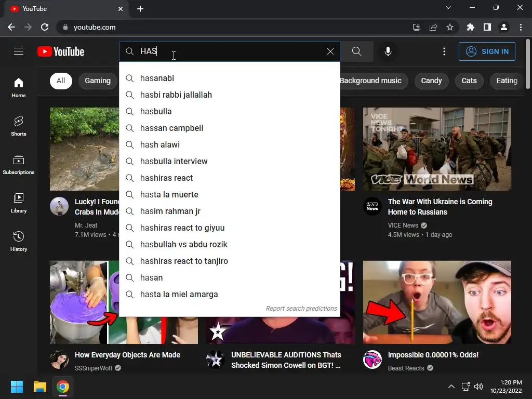
Task: Open VICE World News video thumbnail
Action: [x=437, y=149]
